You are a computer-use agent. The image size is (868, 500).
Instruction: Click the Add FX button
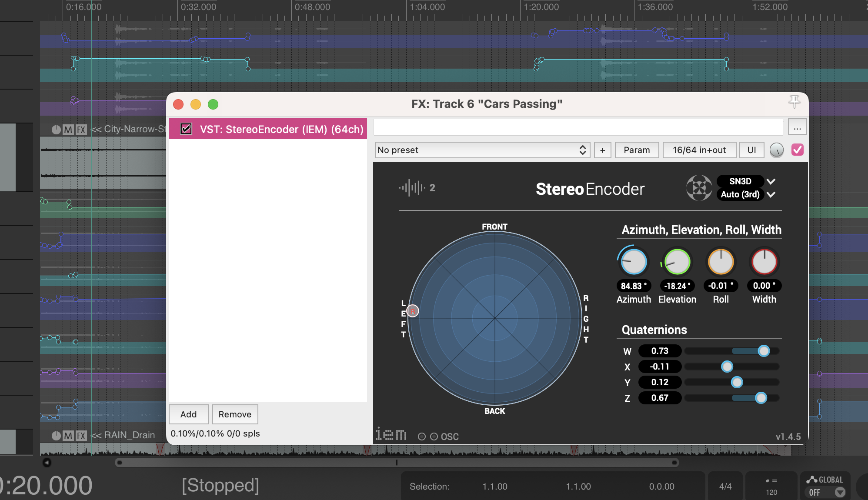point(189,414)
